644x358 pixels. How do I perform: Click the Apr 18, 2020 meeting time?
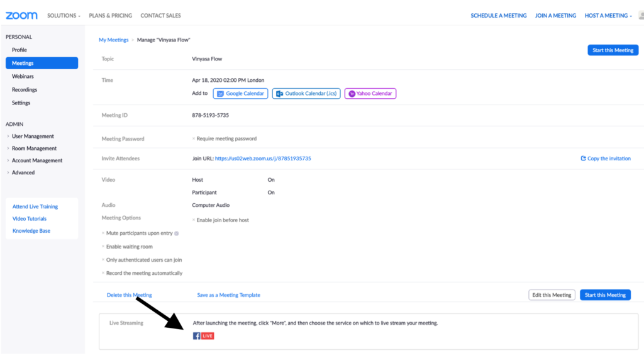pyautogui.click(x=228, y=80)
